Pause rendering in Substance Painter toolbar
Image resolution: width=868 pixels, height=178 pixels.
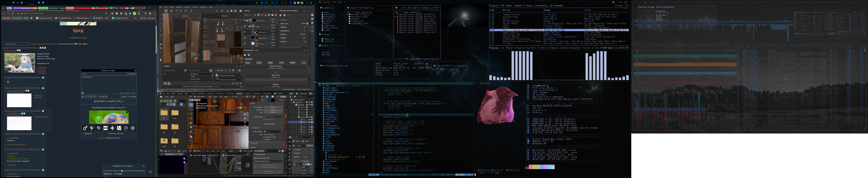222,11
